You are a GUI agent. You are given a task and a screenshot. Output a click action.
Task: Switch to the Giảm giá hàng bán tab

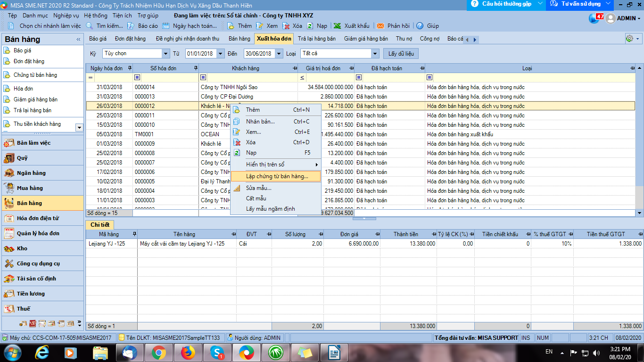366,39
